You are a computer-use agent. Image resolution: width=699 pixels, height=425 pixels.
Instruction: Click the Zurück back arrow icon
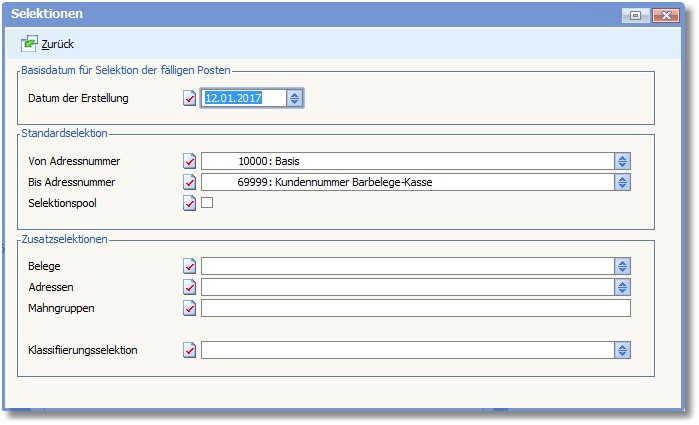pos(29,44)
